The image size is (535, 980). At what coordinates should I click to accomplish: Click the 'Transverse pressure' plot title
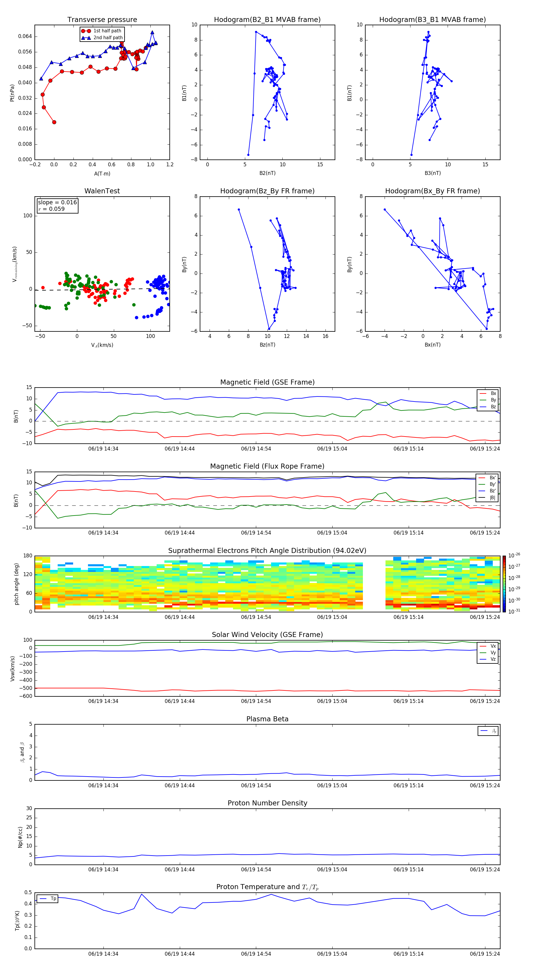(x=102, y=19)
